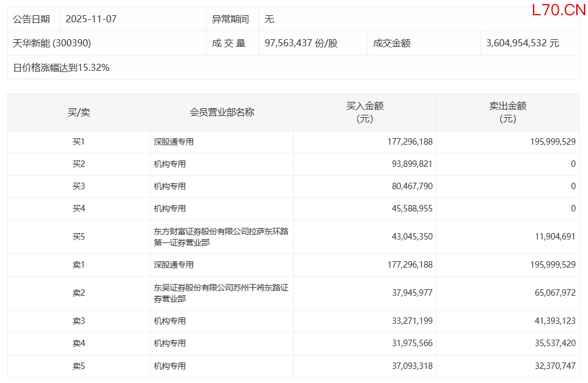
Task: Click the 异常期间 field value 无
Action: (x=269, y=19)
